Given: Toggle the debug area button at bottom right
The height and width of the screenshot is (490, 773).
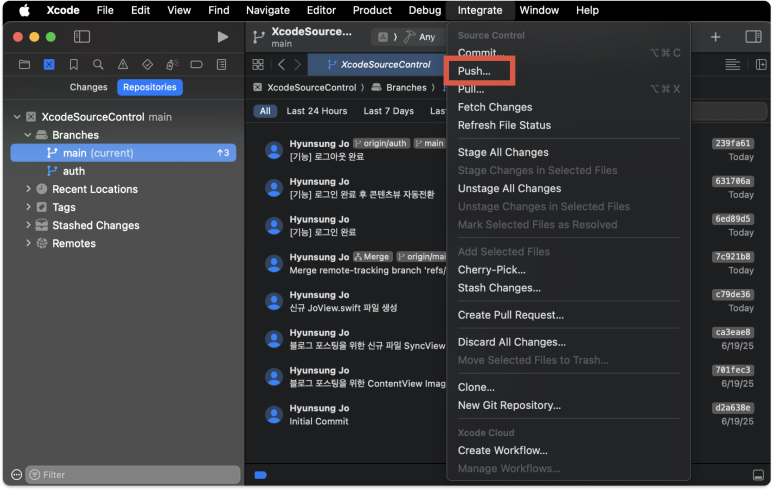Looking at the screenshot, I should (758, 475).
